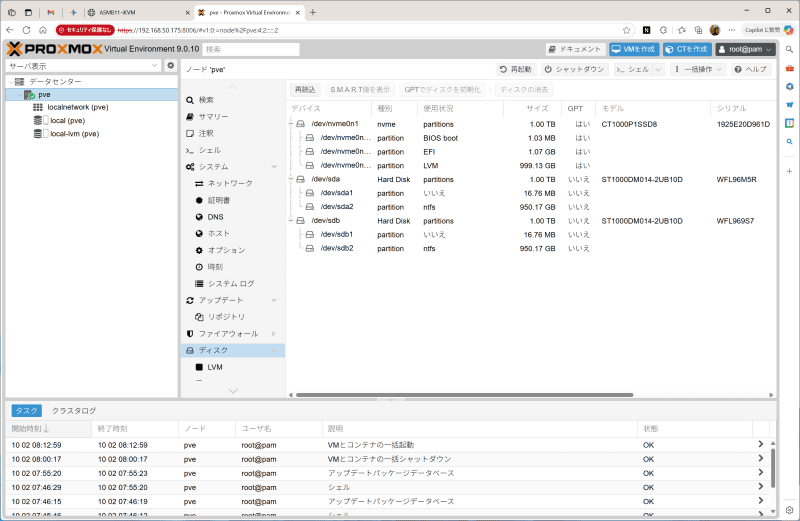This screenshot has height=521, width=800.
Task: Select the 証明書 certificates entry
Action: 219,200
